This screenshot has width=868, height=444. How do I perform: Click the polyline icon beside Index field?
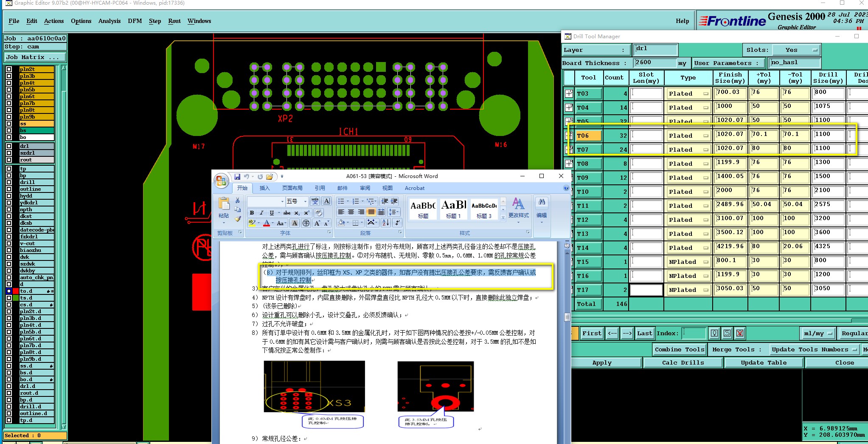coord(727,333)
